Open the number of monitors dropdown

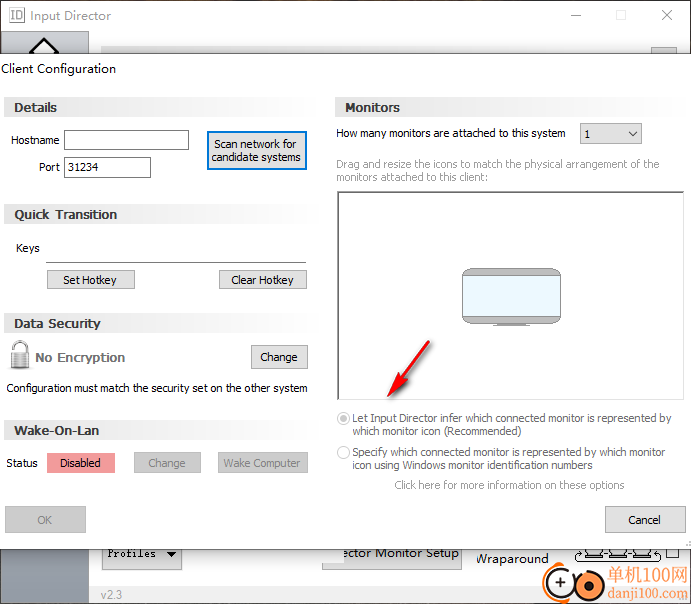610,133
